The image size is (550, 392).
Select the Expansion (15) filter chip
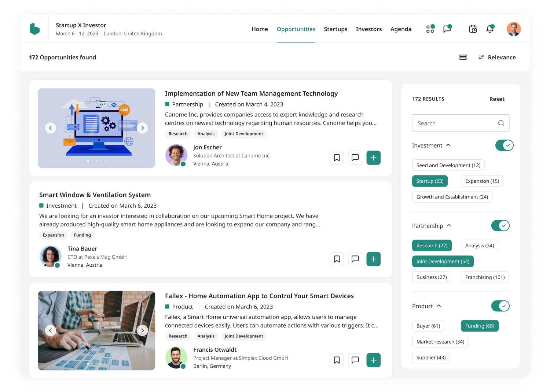[x=482, y=181]
